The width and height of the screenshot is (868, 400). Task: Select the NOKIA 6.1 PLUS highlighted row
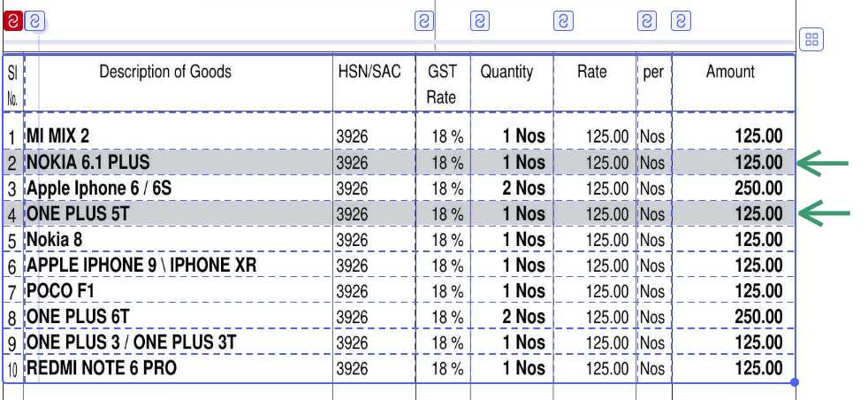pyautogui.click(x=400, y=162)
